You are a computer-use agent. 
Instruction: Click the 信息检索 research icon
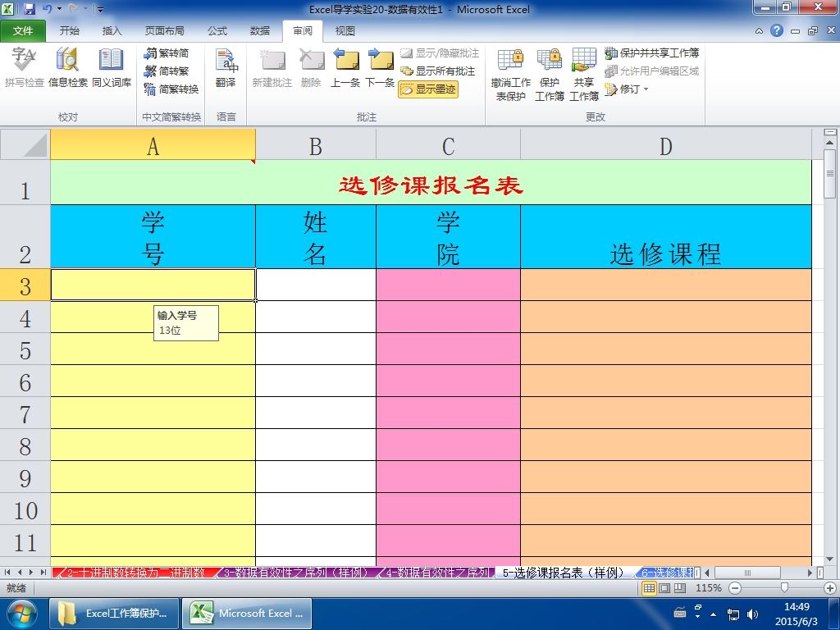click(x=67, y=67)
